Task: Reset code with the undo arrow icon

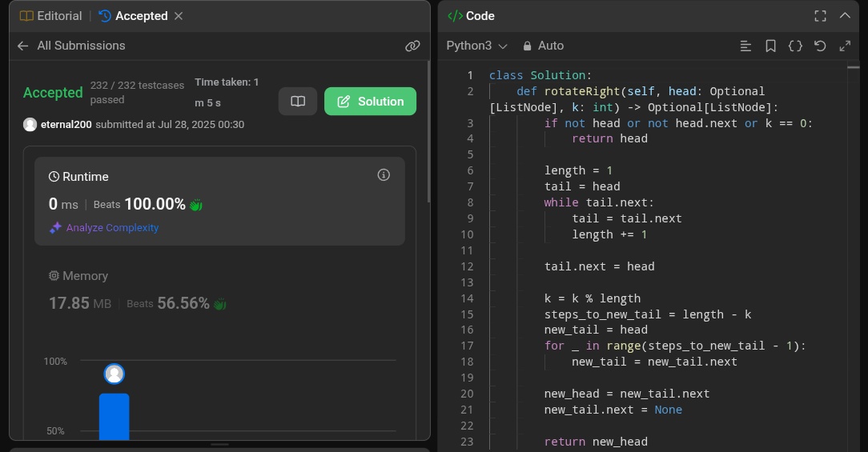Action: click(x=821, y=46)
